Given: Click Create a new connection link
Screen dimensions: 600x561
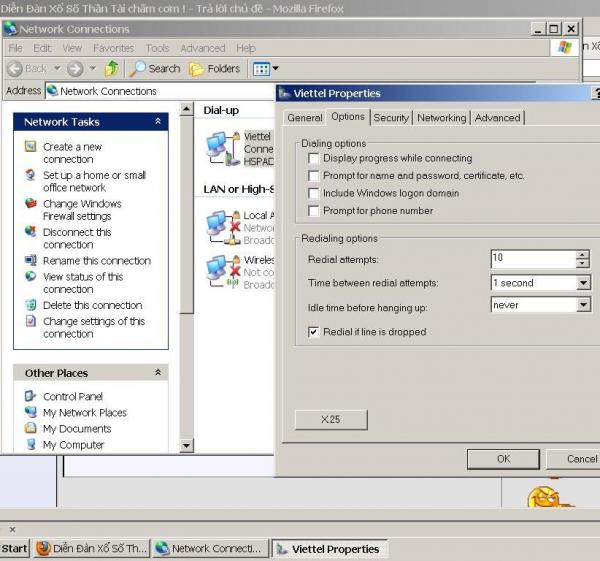Looking at the screenshot, I should (x=73, y=153).
